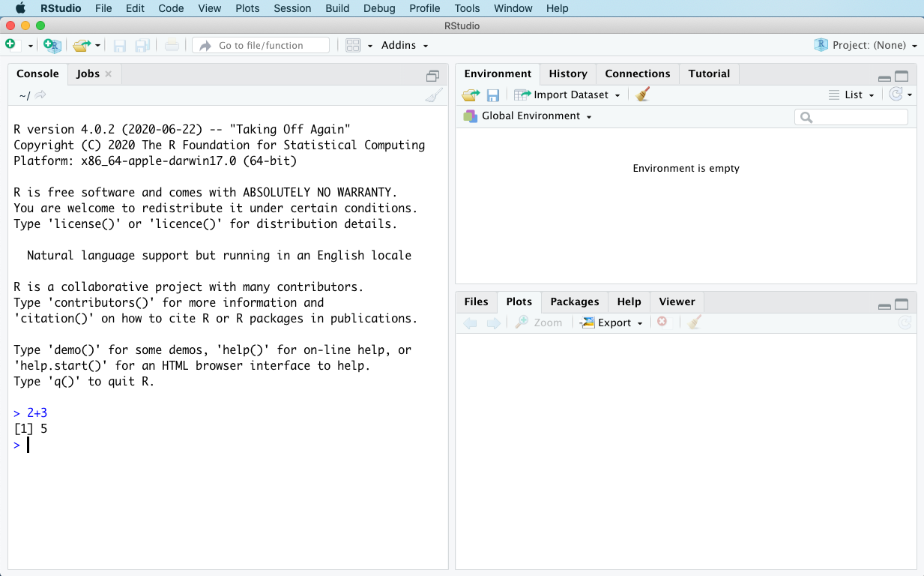Click the workspace panes grid icon

coord(353,46)
